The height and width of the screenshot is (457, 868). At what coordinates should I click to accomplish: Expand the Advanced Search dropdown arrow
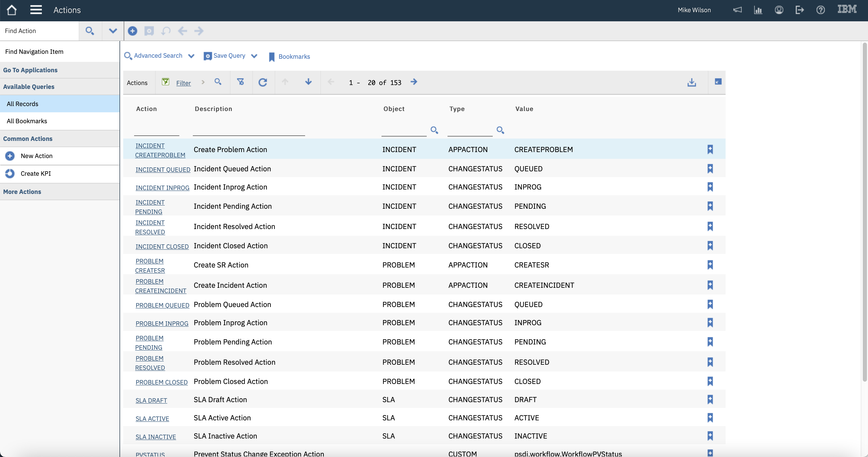pos(191,56)
